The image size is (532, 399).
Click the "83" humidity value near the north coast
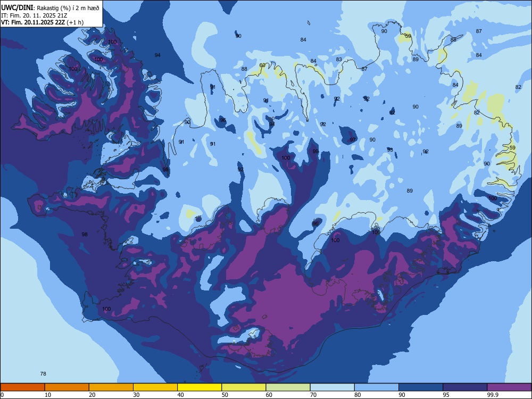click(x=339, y=59)
